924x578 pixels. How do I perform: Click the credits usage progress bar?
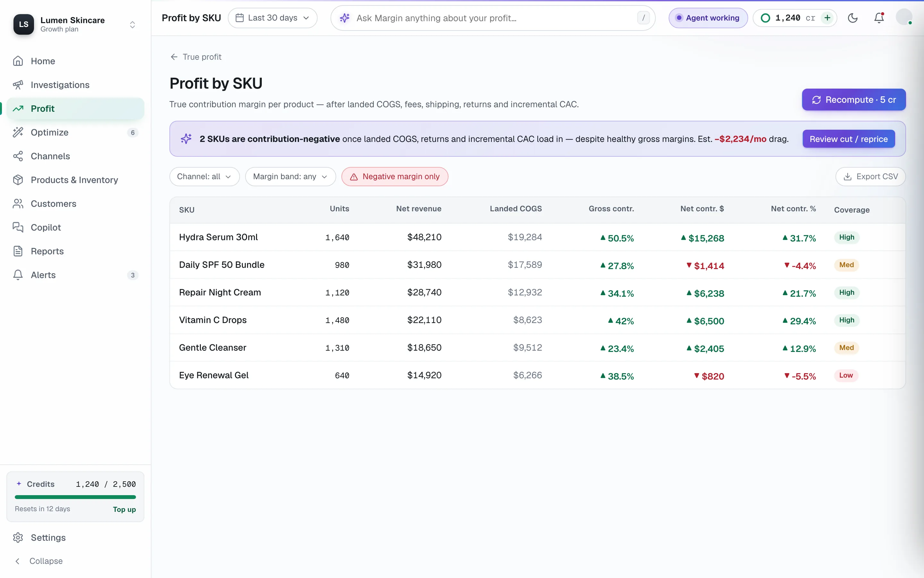click(75, 497)
